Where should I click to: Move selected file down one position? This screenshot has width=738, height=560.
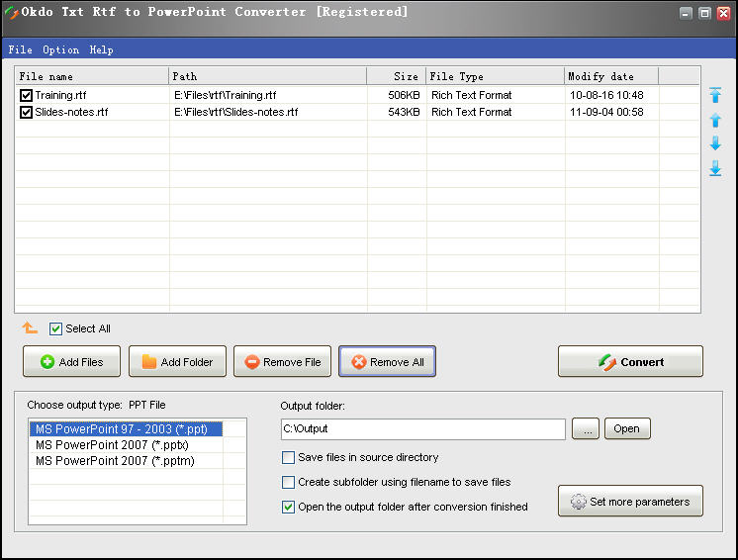tap(715, 143)
